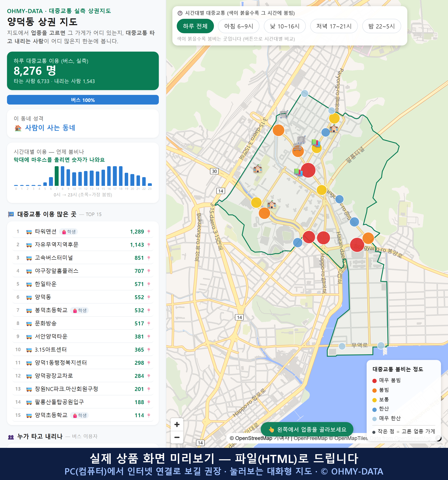Click the red 매우 붐빔 legend dot
Image resolution: width=448 pixels, height=480 pixels.
(x=374, y=381)
